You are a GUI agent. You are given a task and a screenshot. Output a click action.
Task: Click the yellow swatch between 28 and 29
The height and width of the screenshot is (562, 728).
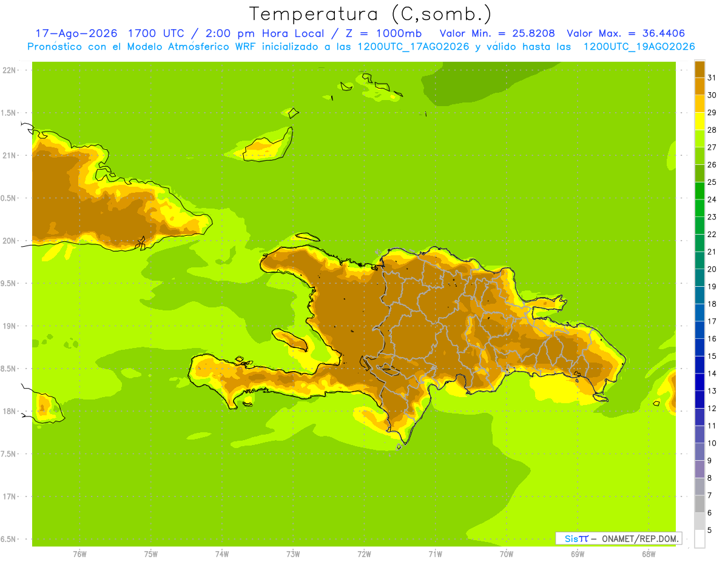point(699,121)
